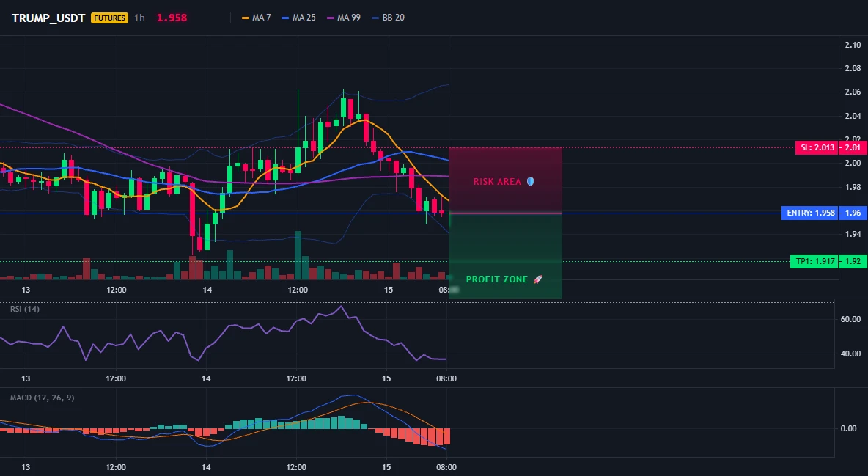Screen dimensions: 868x476
Task: Click the 2.10 price axis label
Action: pos(853,45)
